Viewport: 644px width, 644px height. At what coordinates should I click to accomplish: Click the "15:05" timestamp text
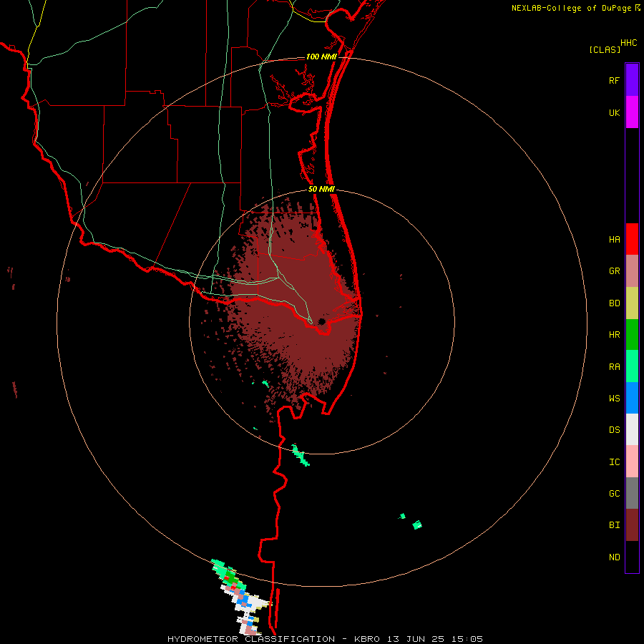pos(469,639)
